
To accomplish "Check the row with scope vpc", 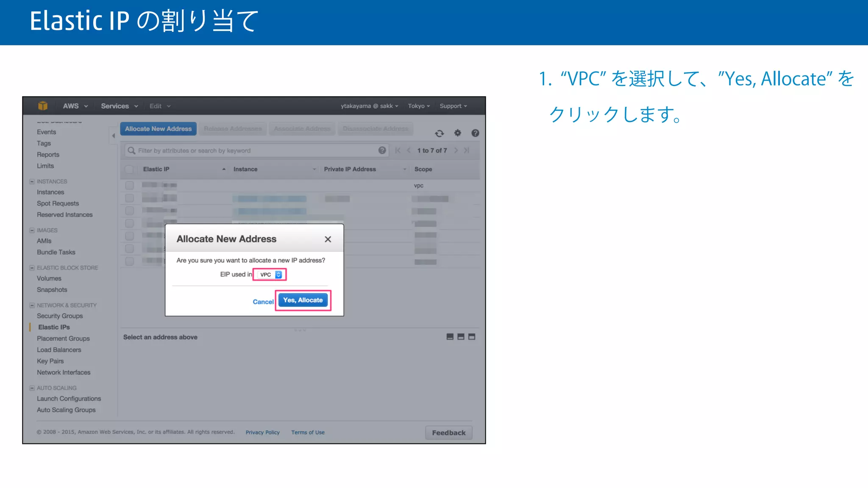I will coord(129,186).
